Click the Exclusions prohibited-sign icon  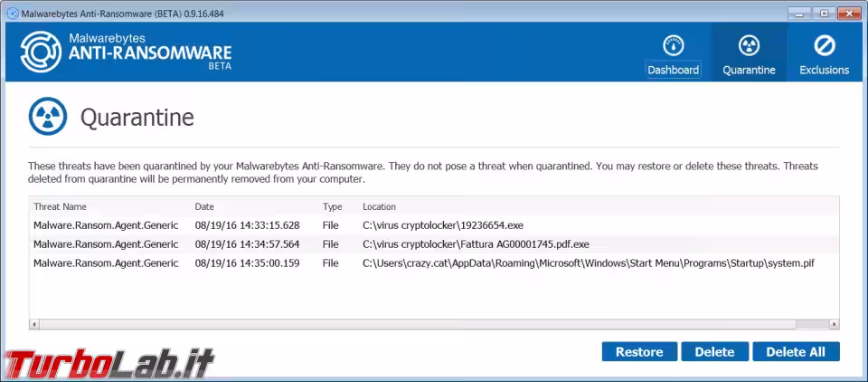click(x=825, y=45)
